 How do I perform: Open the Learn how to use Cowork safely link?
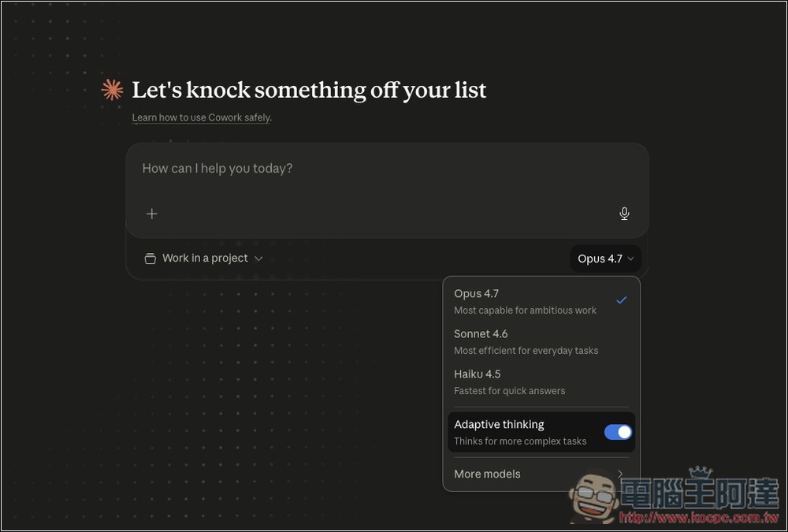(x=200, y=117)
